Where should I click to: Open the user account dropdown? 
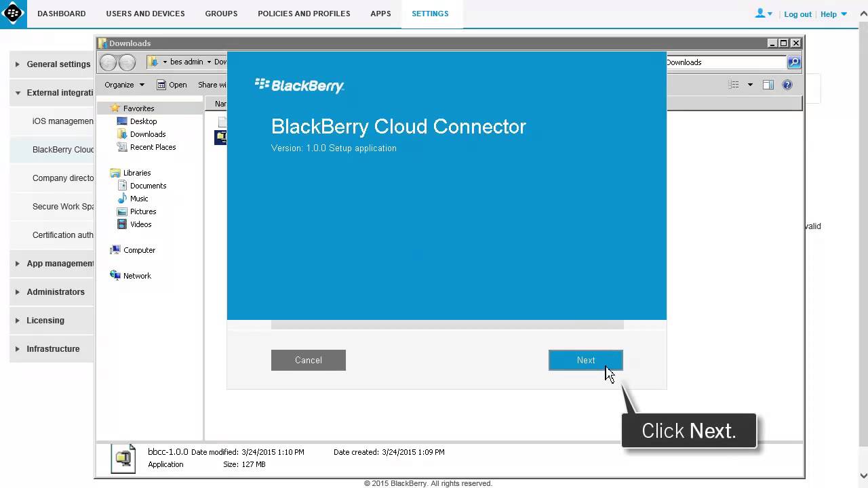pyautogui.click(x=764, y=14)
